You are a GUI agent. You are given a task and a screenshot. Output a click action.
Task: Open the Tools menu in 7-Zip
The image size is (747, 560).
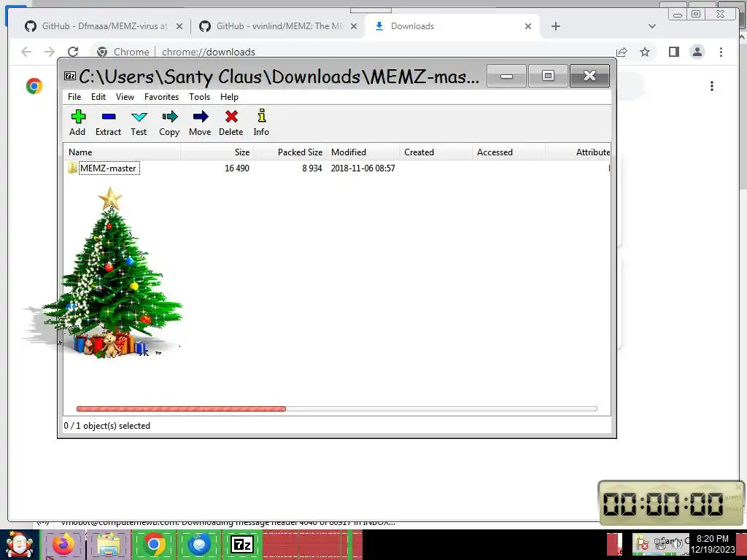[199, 97]
